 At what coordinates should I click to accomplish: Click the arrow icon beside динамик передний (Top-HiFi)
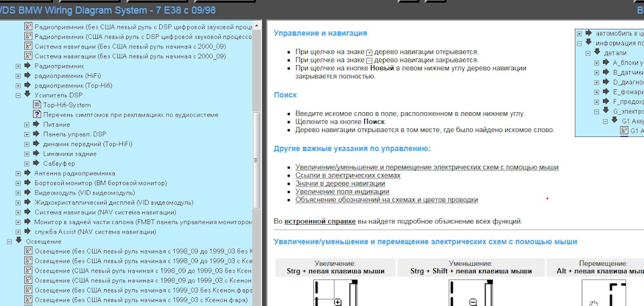coord(36,144)
